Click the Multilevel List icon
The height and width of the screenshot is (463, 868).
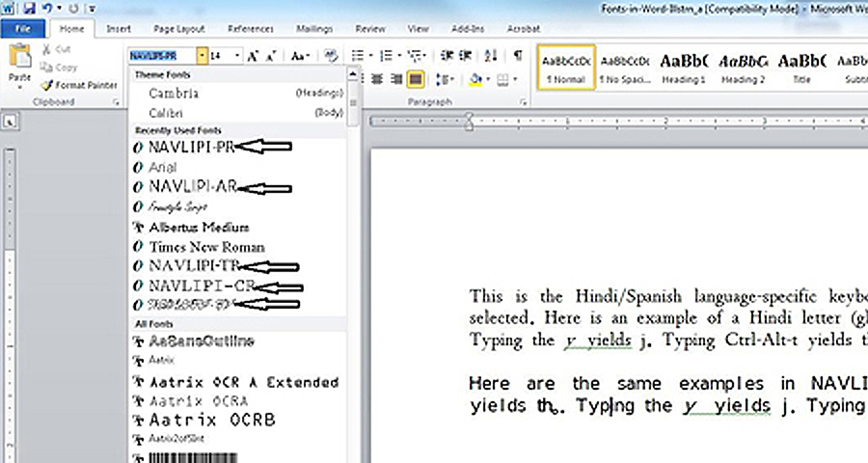[x=415, y=55]
